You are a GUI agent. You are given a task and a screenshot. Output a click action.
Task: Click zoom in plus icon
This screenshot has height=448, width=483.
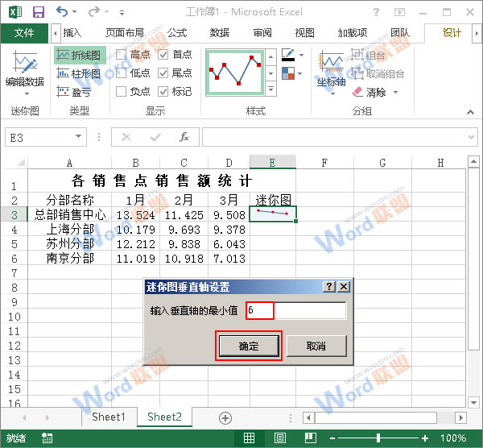[x=425, y=438]
